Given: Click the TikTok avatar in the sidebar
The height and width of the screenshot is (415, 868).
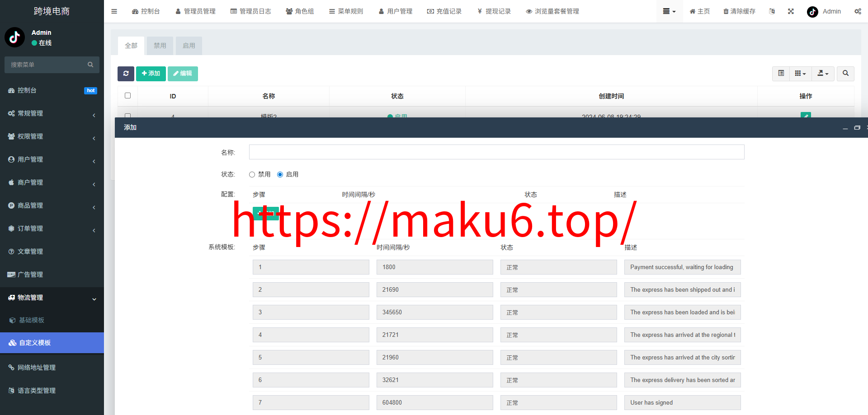Looking at the screenshot, I should point(14,37).
